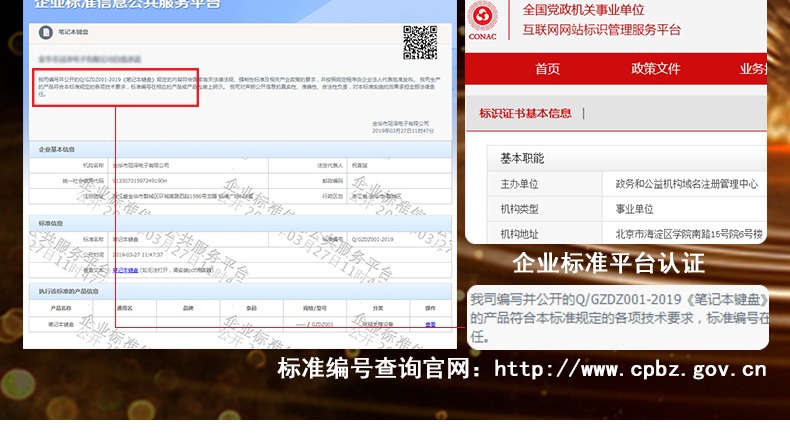Open the 政策文件 tab in the red navigation bar
This screenshot has height=436, width=790.
coord(655,69)
